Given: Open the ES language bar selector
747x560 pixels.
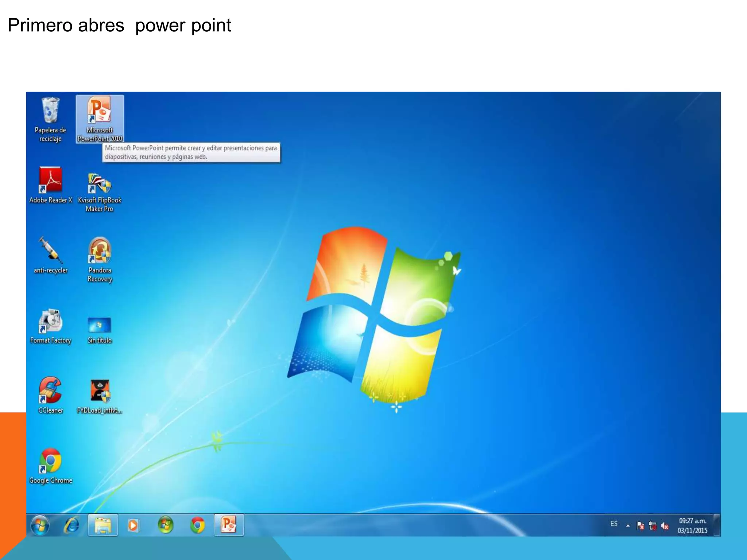Looking at the screenshot, I should pyautogui.click(x=614, y=524).
